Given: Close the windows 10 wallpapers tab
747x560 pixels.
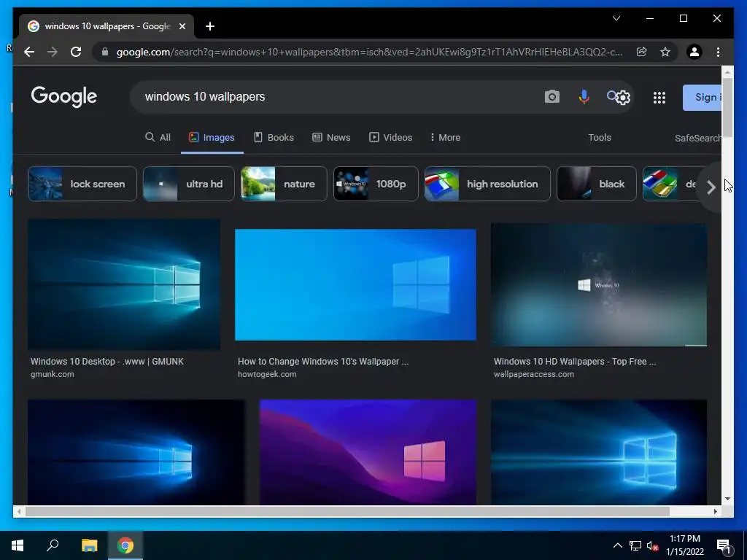Looking at the screenshot, I should 182,27.
